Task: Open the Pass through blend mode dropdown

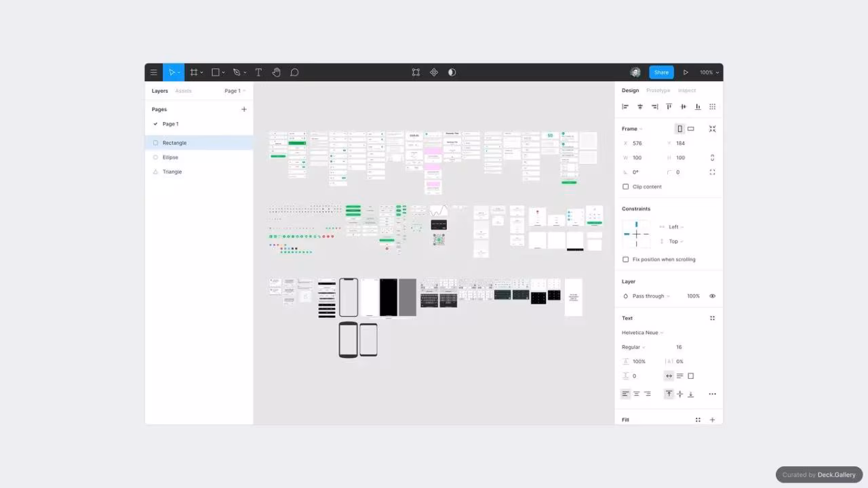Action: (x=651, y=296)
